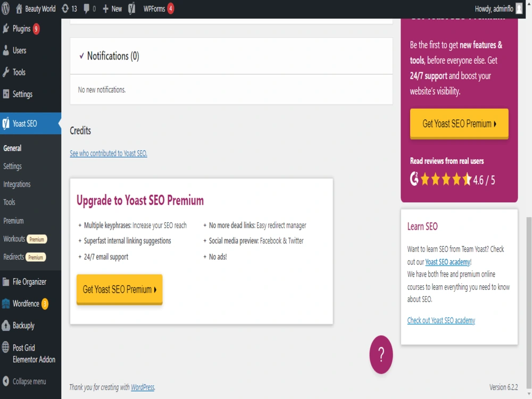Click the Beauty World home icon

tap(19, 9)
